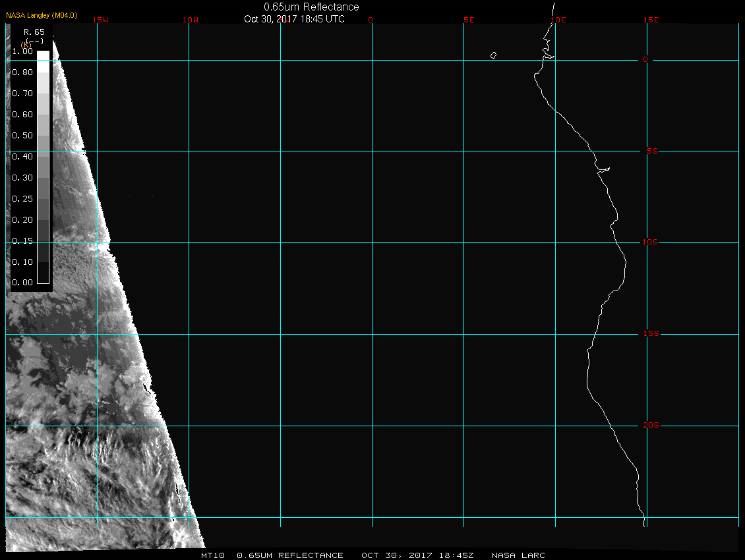Click the R.65 colorbar heading
Image resolution: width=745 pixels, height=560 pixels.
pos(33,32)
